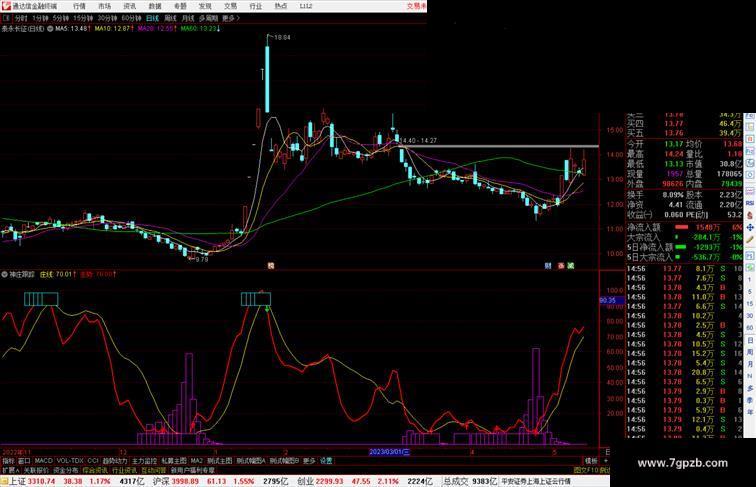Image resolution: width=756 pixels, height=487 pixels.
Task: Switch chart to 1分钟 period
Action: click(x=40, y=18)
